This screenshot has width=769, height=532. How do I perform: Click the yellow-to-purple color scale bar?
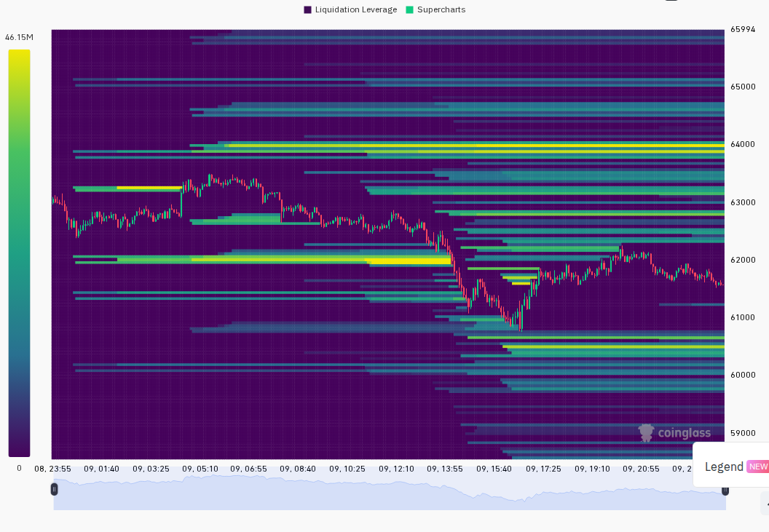point(19,253)
